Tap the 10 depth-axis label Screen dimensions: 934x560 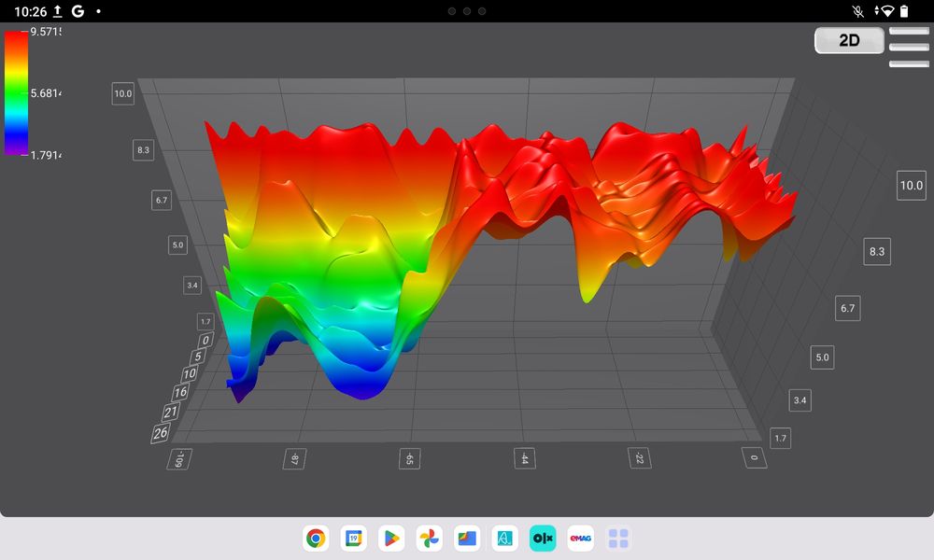[x=190, y=373]
